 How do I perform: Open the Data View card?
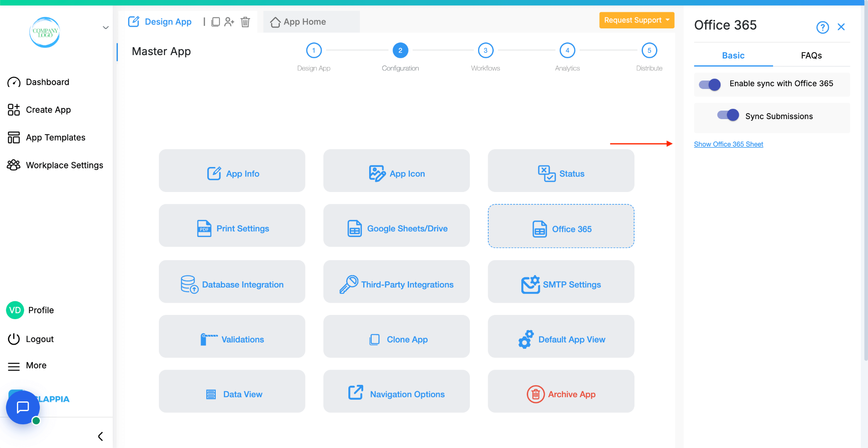(x=232, y=391)
